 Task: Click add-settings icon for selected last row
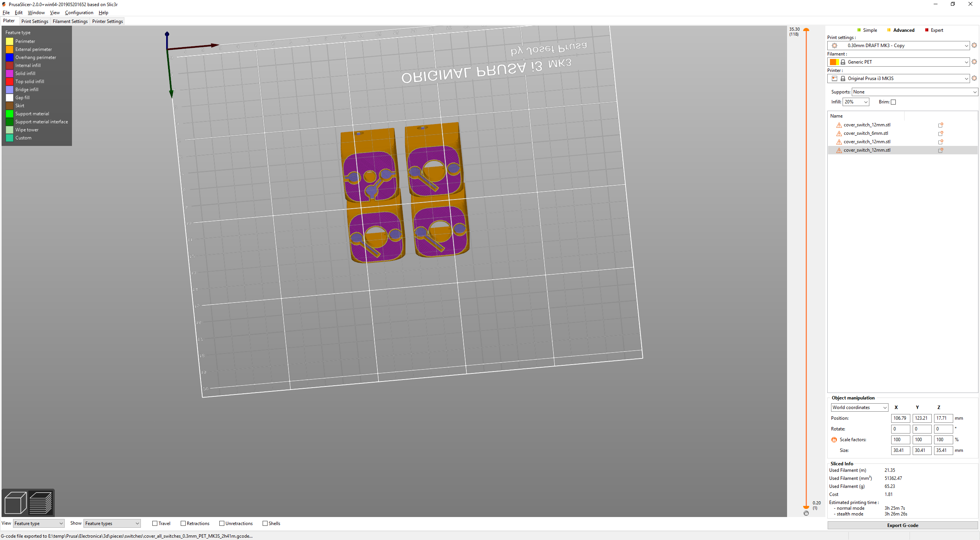[x=940, y=151]
